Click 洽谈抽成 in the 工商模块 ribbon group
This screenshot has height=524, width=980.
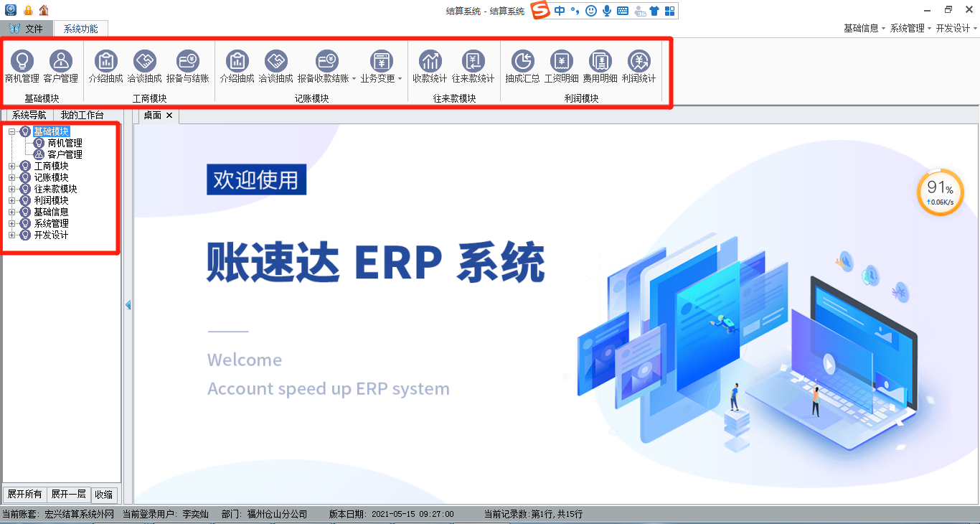(145, 67)
